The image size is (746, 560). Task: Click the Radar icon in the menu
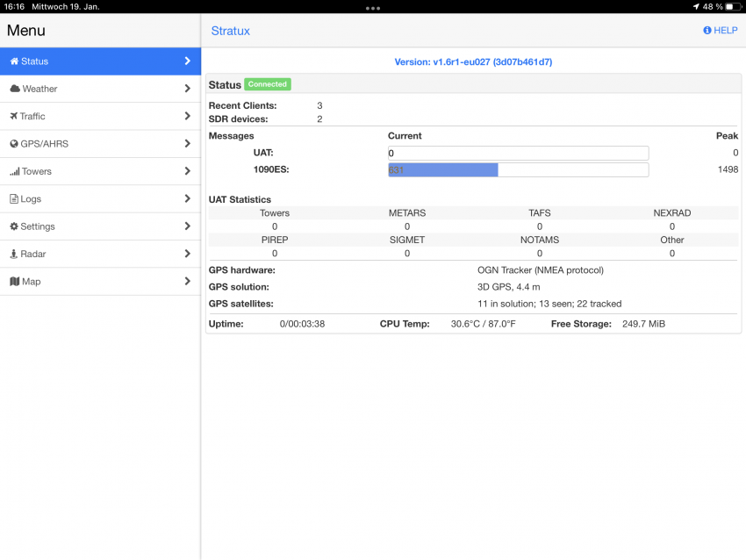[x=14, y=254]
